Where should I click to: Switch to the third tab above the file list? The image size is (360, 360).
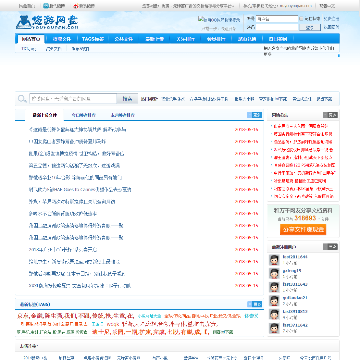123,115
